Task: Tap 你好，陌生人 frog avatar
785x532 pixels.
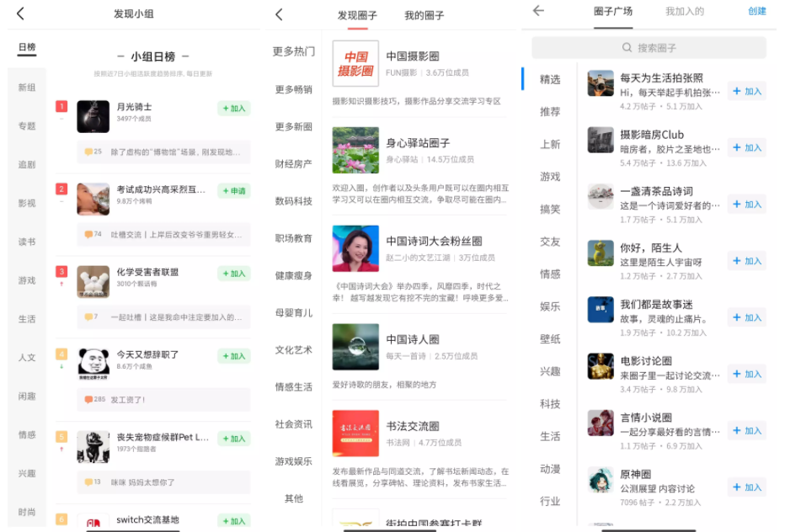Action: [601, 253]
